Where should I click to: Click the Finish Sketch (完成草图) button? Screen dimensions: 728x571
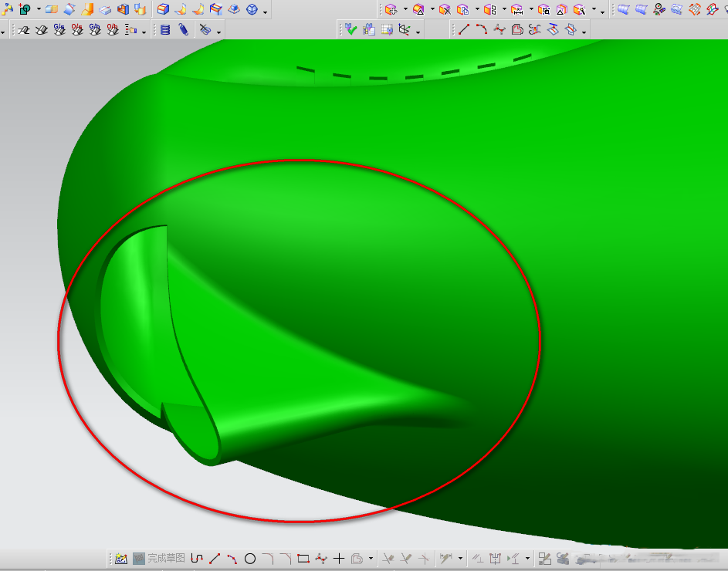click(x=158, y=558)
